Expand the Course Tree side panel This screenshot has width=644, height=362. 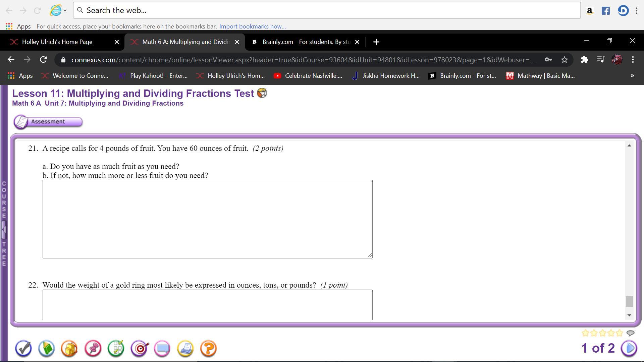pos(4,230)
